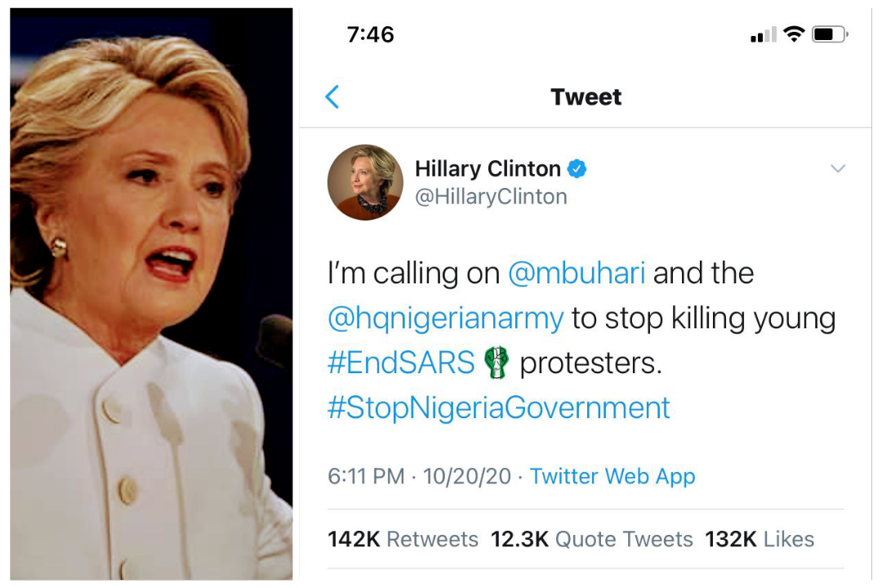Tap the cellular signal bars icon

click(764, 35)
